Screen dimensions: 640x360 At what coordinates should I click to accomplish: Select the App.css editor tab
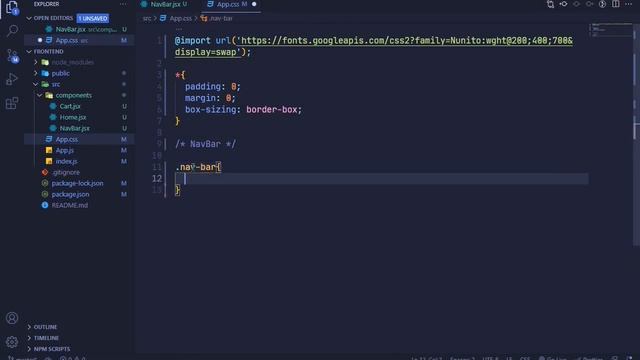(232, 4)
